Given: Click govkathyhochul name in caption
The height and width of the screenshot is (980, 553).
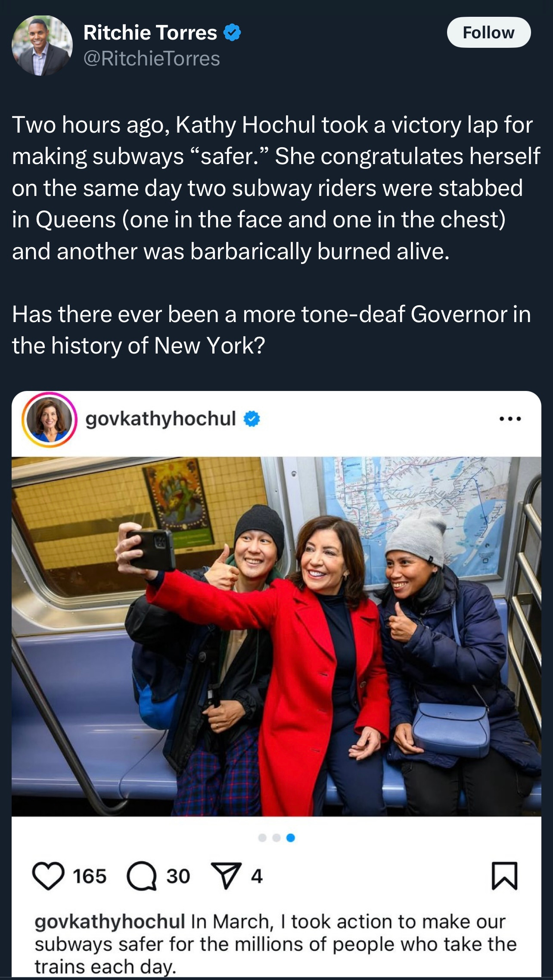Looking at the screenshot, I should pos(110,922).
